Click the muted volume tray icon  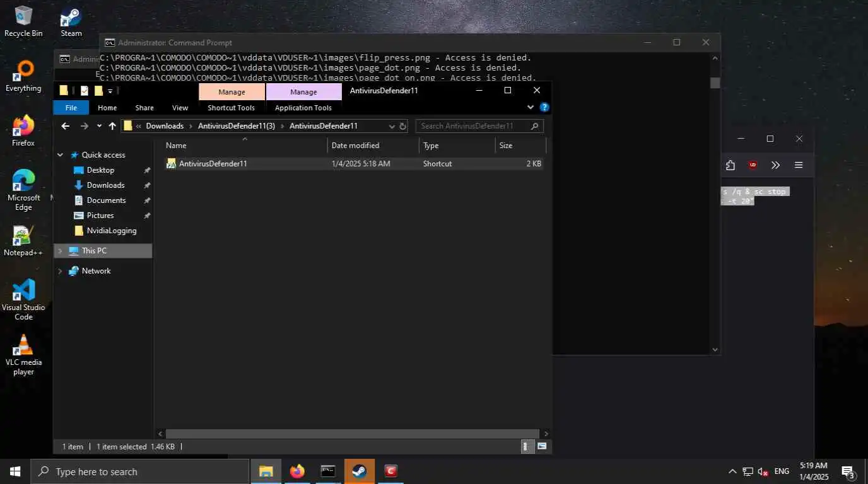coord(763,471)
